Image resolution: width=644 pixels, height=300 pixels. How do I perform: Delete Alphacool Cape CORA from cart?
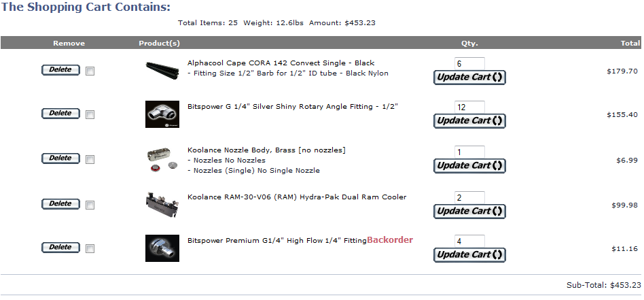click(x=60, y=70)
